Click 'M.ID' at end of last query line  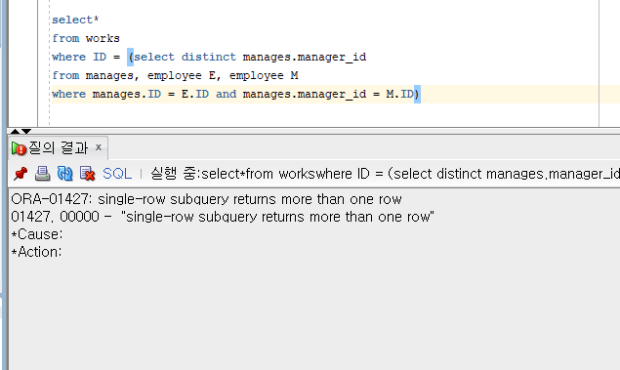(400, 94)
